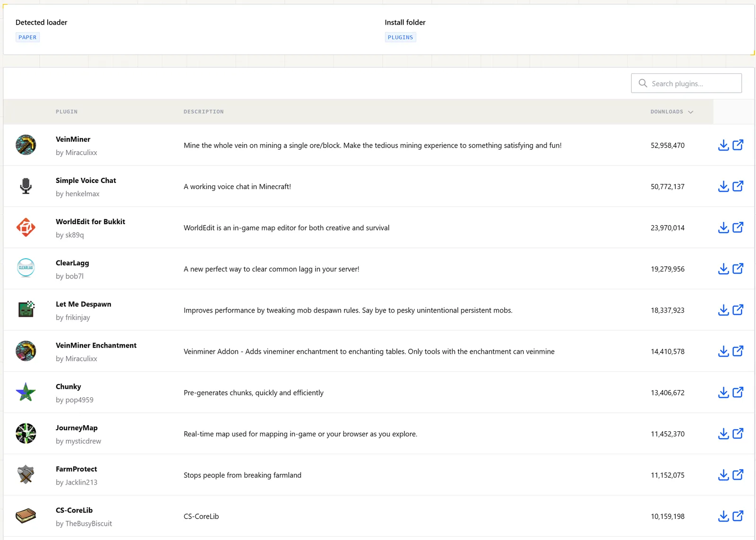
Task: Click 'A working voice chat in Minecraft!' description
Action: (x=237, y=186)
